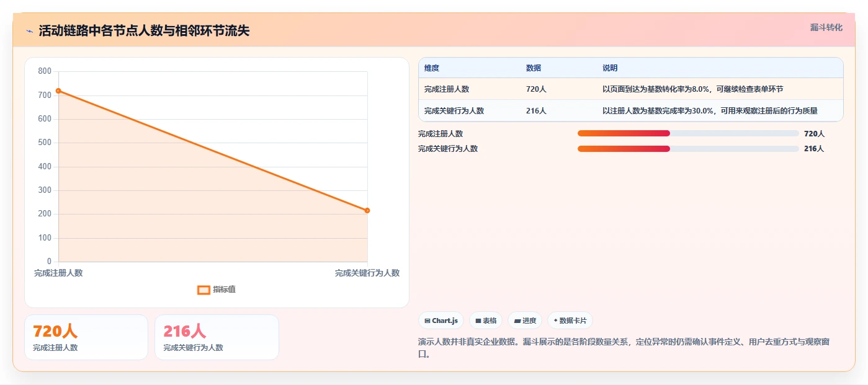Click the 完成关键行为人数 x-axis label
The width and height of the screenshot is (868, 385).
point(367,273)
